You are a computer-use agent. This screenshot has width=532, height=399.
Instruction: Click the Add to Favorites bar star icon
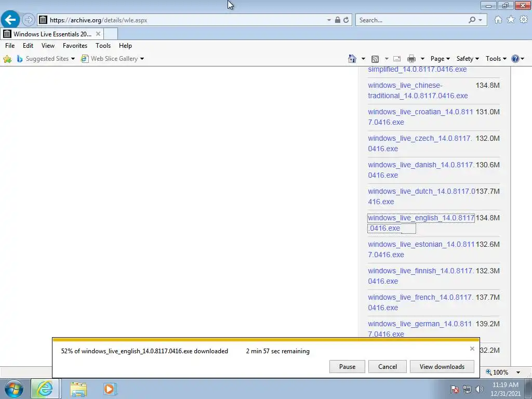click(7, 59)
